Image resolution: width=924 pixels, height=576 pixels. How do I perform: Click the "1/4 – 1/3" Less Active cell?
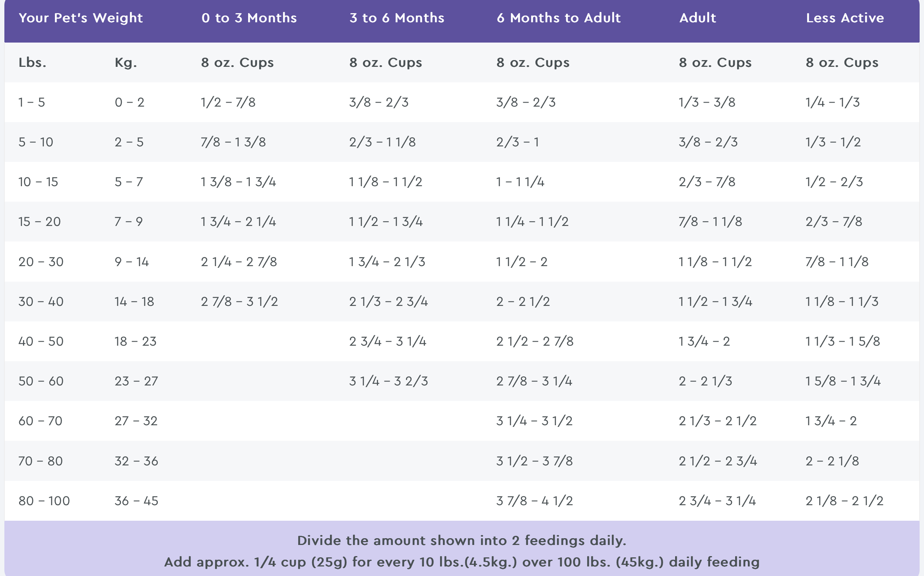coord(832,102)
